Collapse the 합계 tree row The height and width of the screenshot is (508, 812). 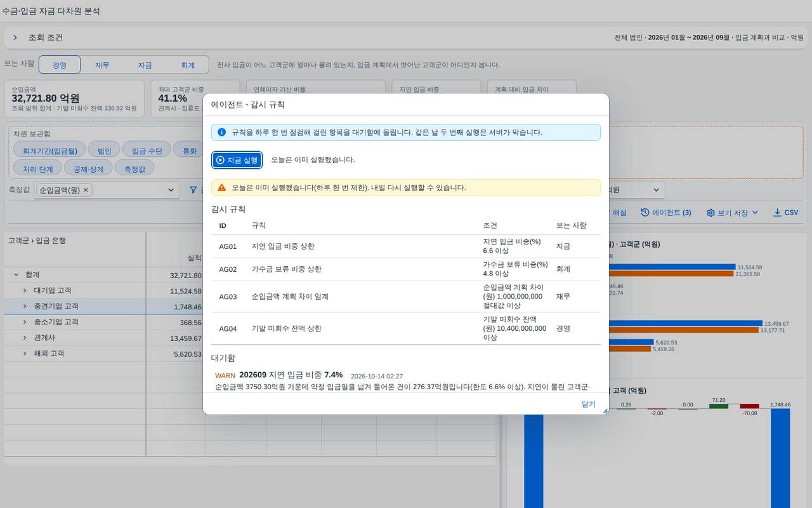click(x=16, y=275)
